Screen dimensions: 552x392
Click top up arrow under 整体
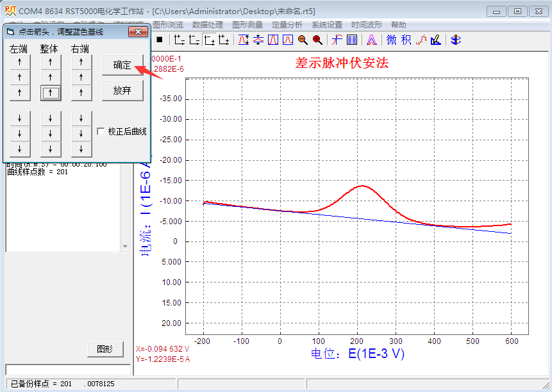[x=51, y=62]
